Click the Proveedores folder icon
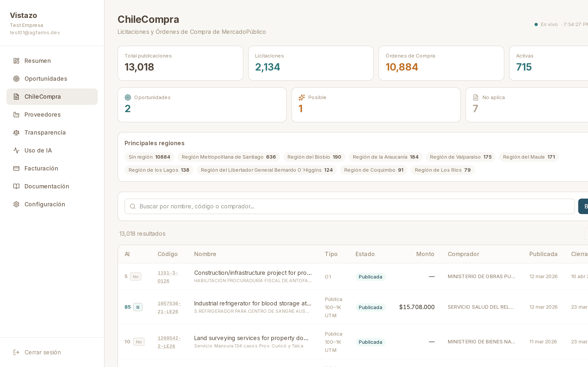 point(16,115)
